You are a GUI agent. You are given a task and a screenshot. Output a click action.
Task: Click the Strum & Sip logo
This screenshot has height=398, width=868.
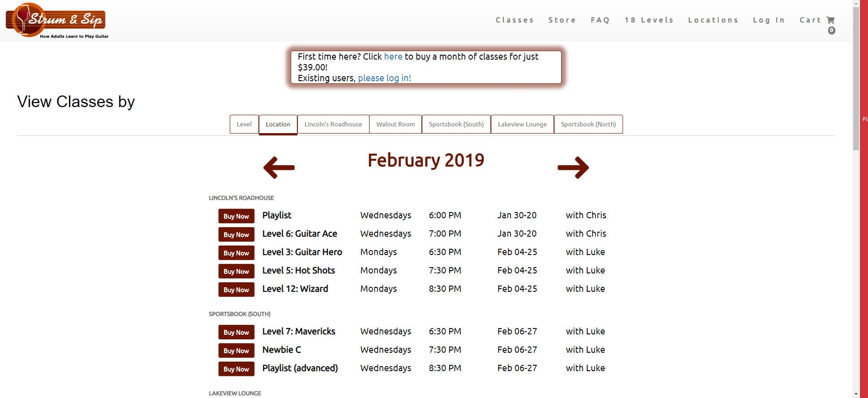tap(57, 21)
